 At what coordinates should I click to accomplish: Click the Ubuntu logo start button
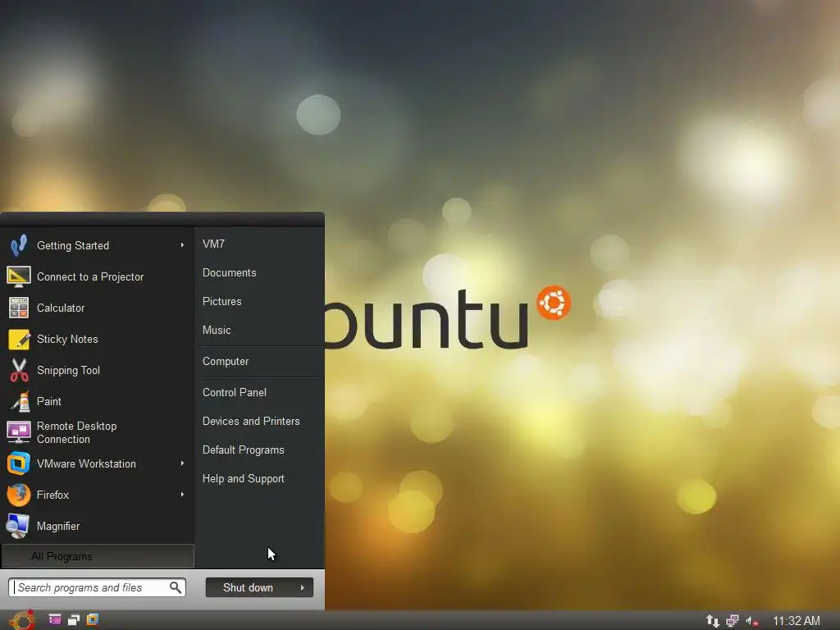21,620
